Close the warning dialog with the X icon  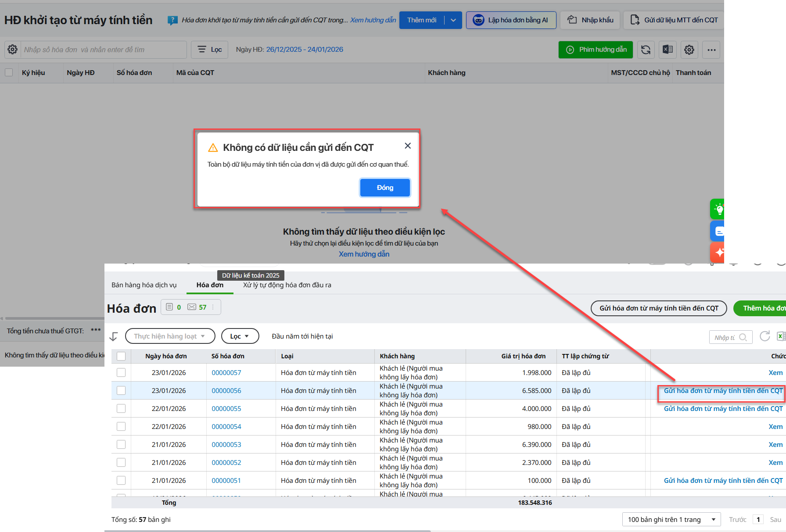(x=408, y=146)
